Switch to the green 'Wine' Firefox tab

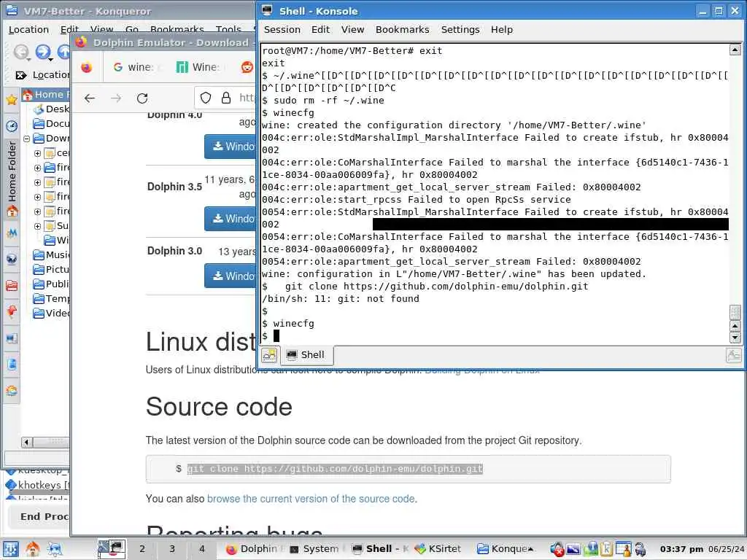pos(198,67)
